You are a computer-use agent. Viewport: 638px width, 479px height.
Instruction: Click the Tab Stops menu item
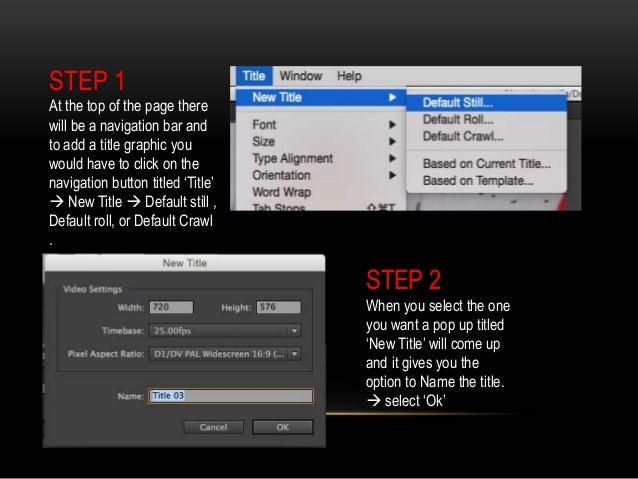pyautogui.click(x=321, y=207)
